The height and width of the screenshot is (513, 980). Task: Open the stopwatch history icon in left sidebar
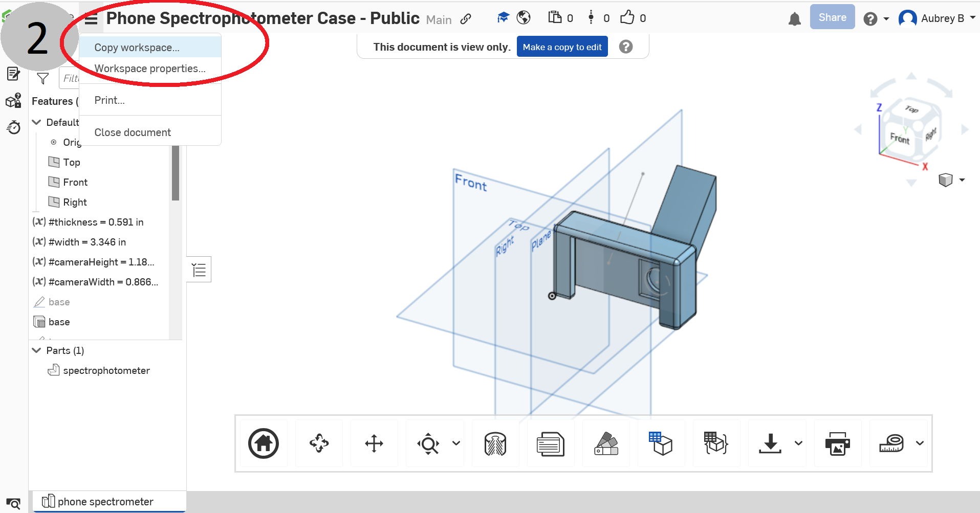click(x=14, y=127)
